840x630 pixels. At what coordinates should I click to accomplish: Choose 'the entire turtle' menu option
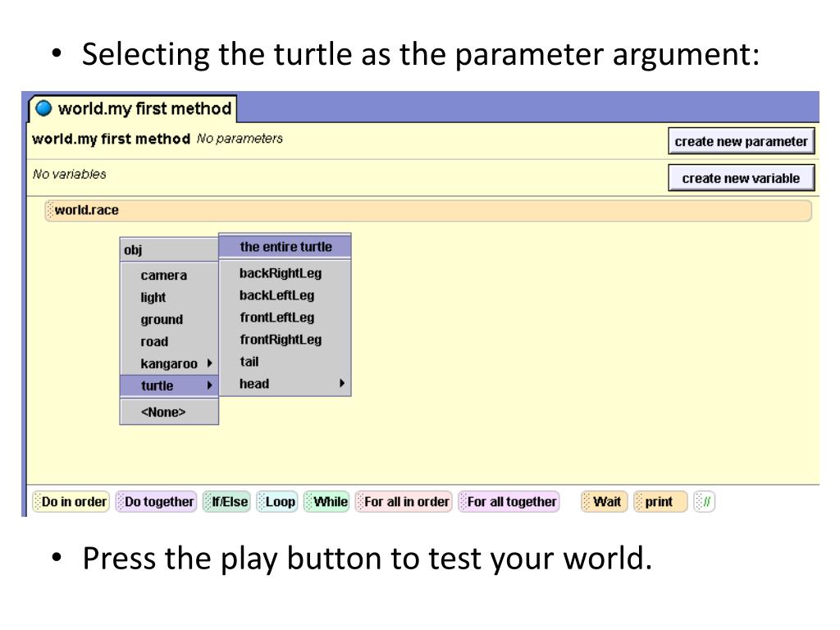click(285, 246)
